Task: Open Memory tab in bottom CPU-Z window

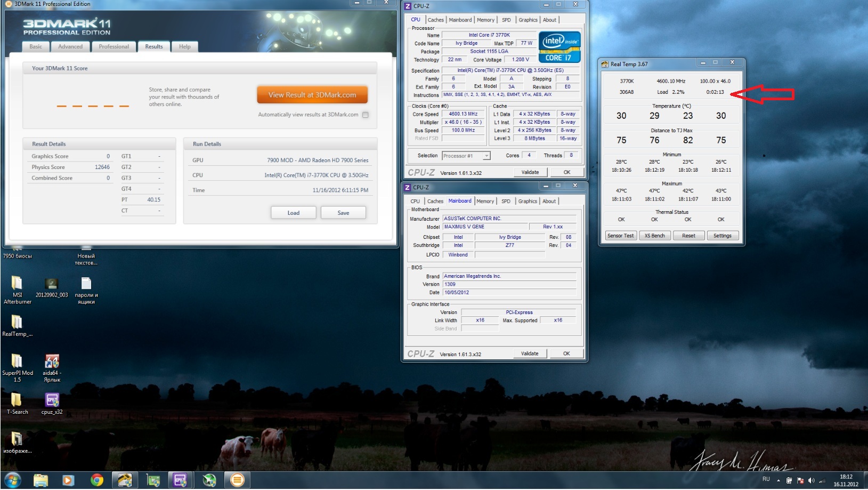Action: pos(485,202)
